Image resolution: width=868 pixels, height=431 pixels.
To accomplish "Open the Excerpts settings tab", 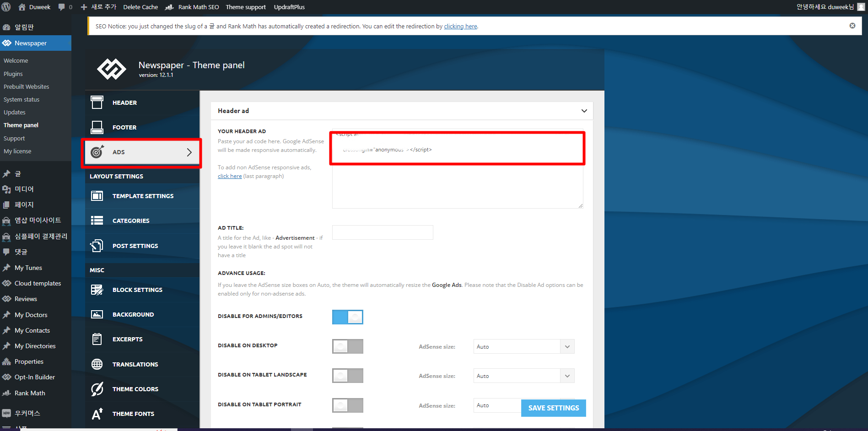I will (142, 339).
